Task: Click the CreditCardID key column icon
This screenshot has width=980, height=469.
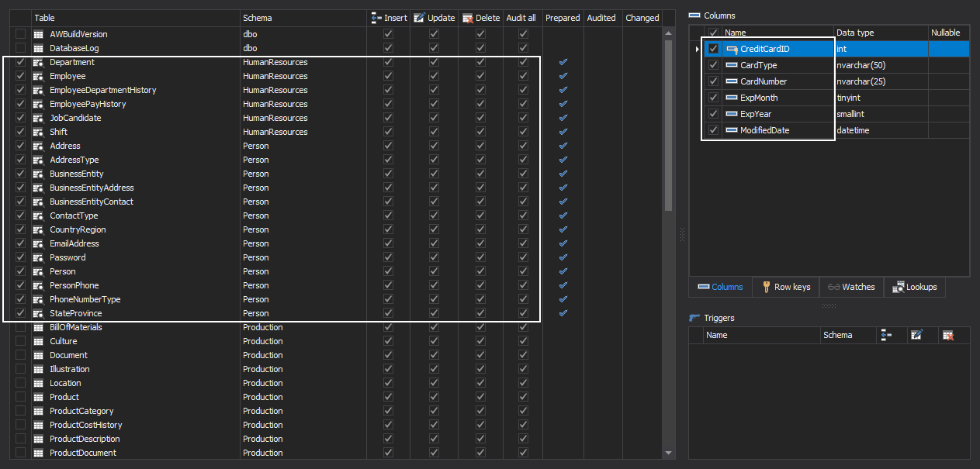Action: click(731, 49)
